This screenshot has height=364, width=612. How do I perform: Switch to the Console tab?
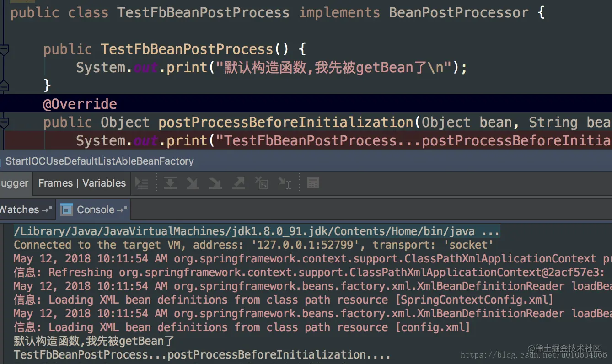[93, 210]
